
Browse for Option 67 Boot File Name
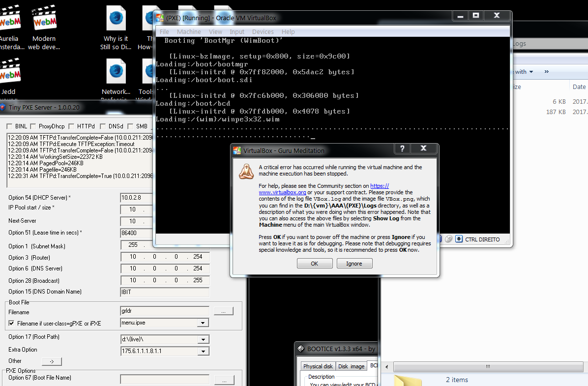point(224,380)
